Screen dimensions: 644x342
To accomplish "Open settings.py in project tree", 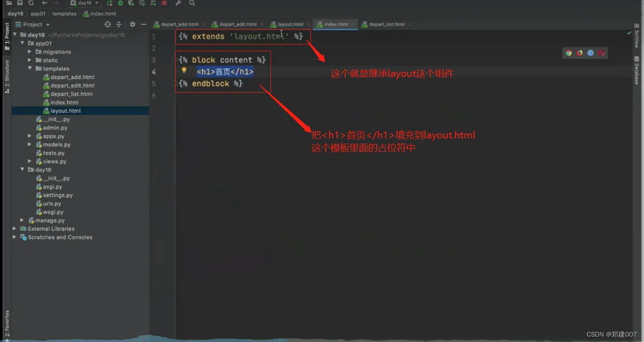I will click(x=54, y=195).
